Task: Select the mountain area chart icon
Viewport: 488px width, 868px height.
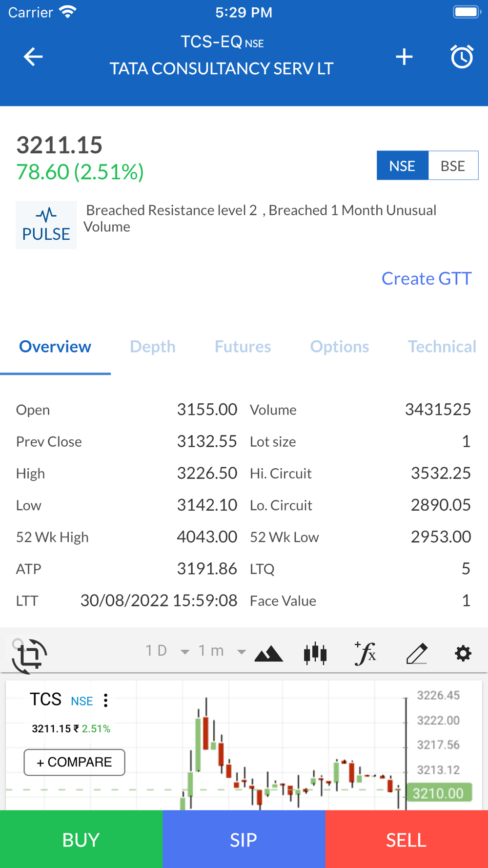Action: 268,653
